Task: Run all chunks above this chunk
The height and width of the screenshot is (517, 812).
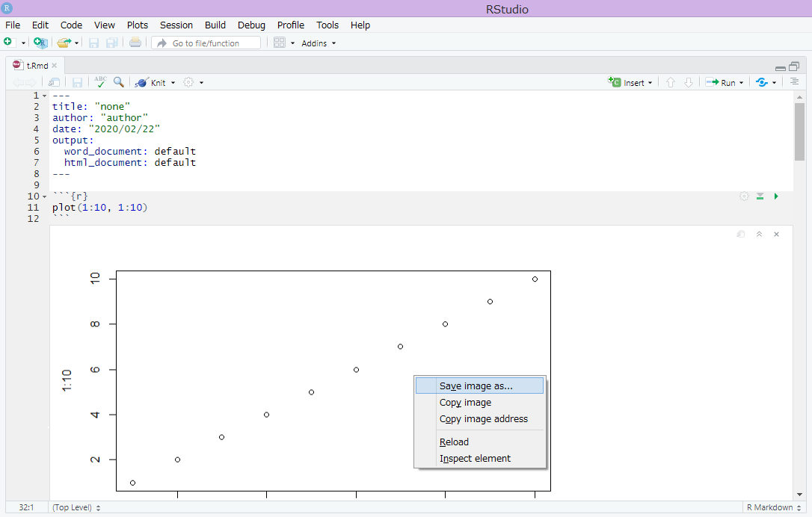Action: 760,196
